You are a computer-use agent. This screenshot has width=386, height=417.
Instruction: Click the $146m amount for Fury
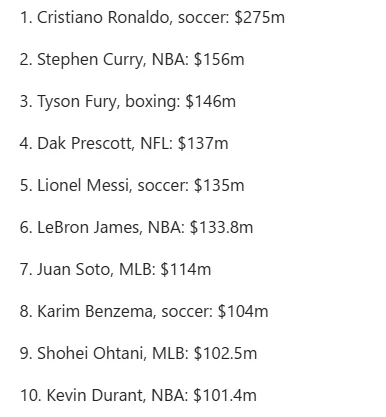click(210, 101)
